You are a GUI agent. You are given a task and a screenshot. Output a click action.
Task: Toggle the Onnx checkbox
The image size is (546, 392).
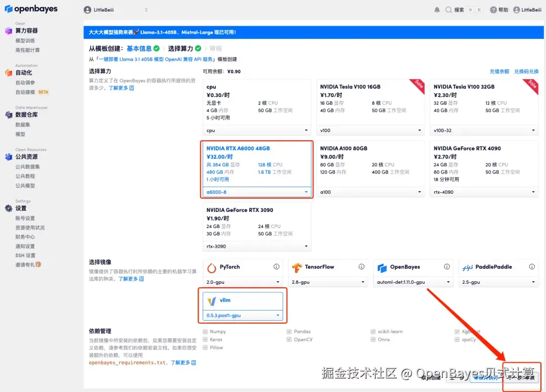pyautogui.click(x=373, y=339)
